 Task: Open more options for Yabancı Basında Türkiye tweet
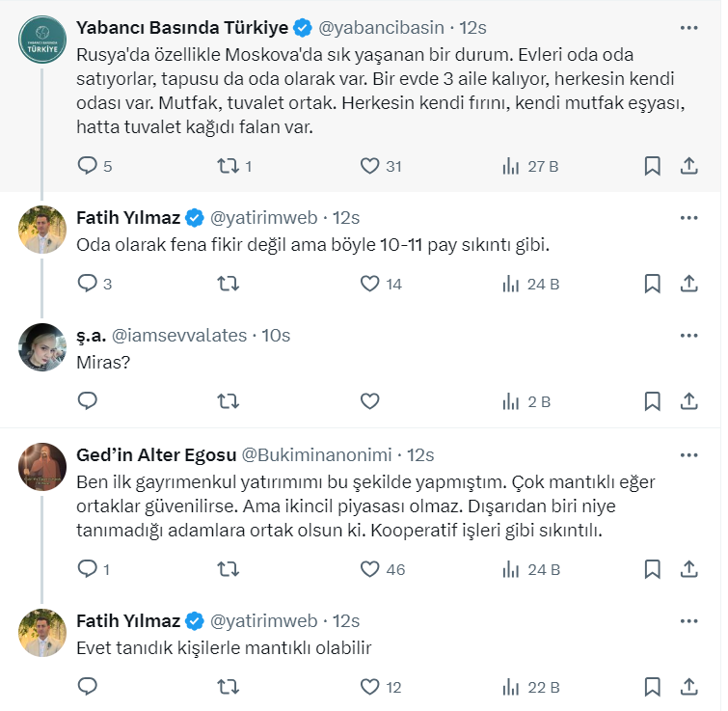[688, 26]
